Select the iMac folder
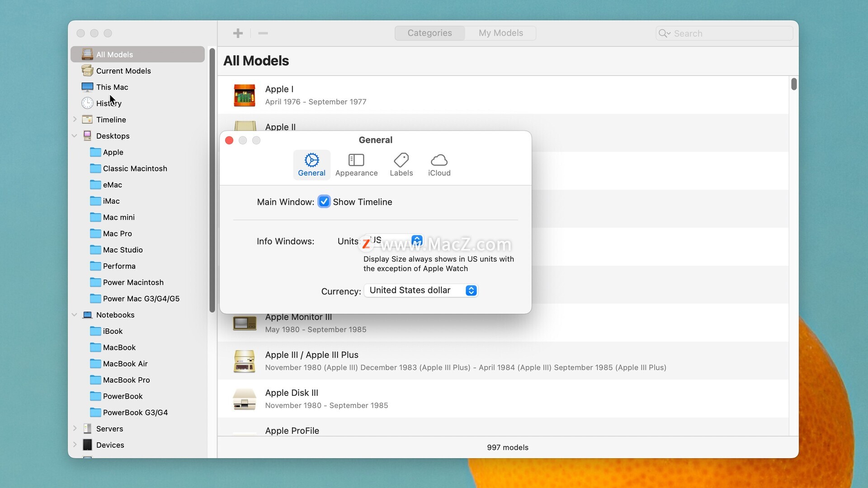Image resolution: width=868 pixels, height=488 pixels. [137, 201]
